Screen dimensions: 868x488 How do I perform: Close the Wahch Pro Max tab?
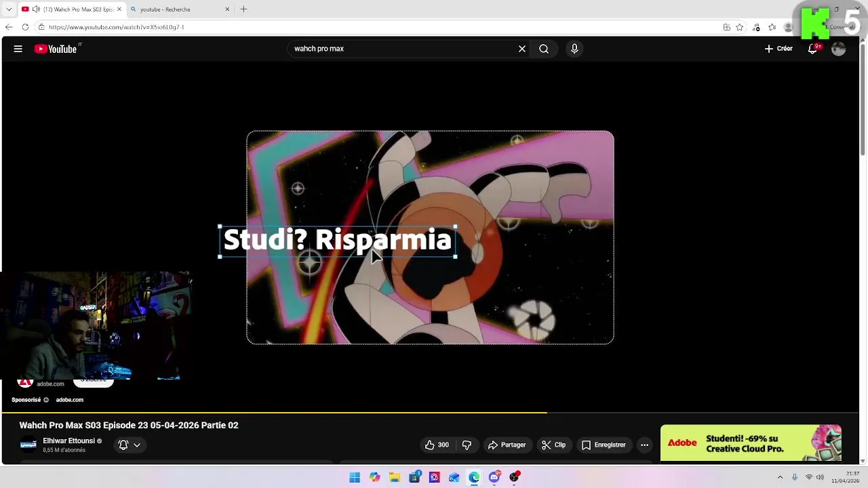(x=119, y=9)
